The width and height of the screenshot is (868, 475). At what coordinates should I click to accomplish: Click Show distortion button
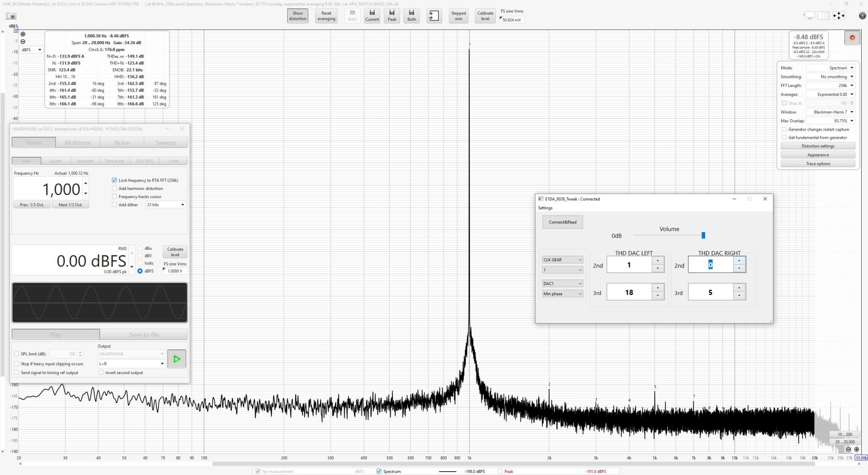coord(298,16)
